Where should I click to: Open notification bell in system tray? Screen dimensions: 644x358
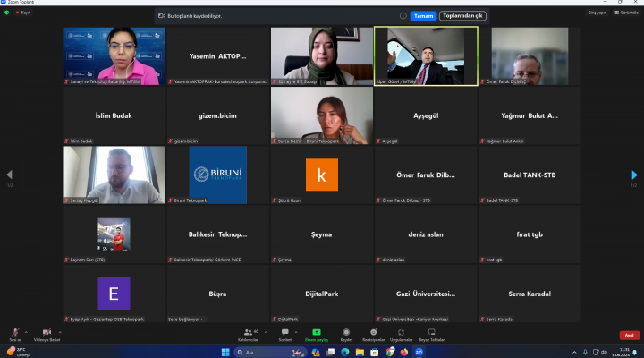[634, 353]
